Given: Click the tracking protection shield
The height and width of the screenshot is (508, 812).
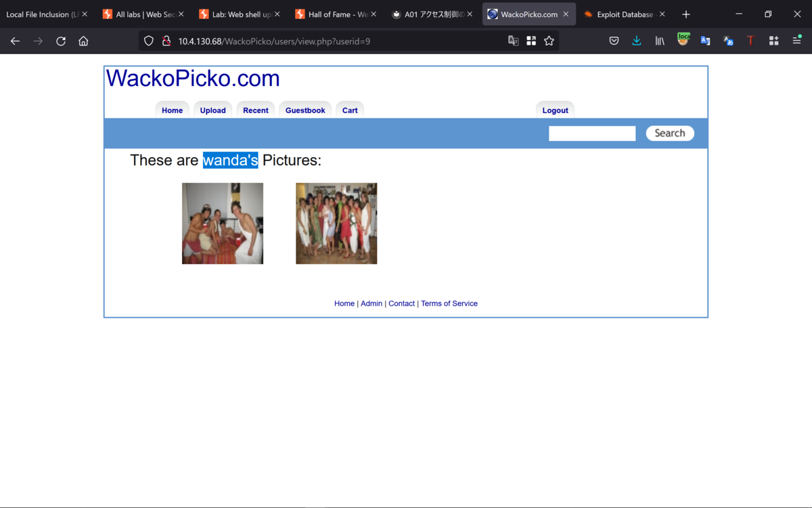Looking at the screenshot, I should coord(148,41).
